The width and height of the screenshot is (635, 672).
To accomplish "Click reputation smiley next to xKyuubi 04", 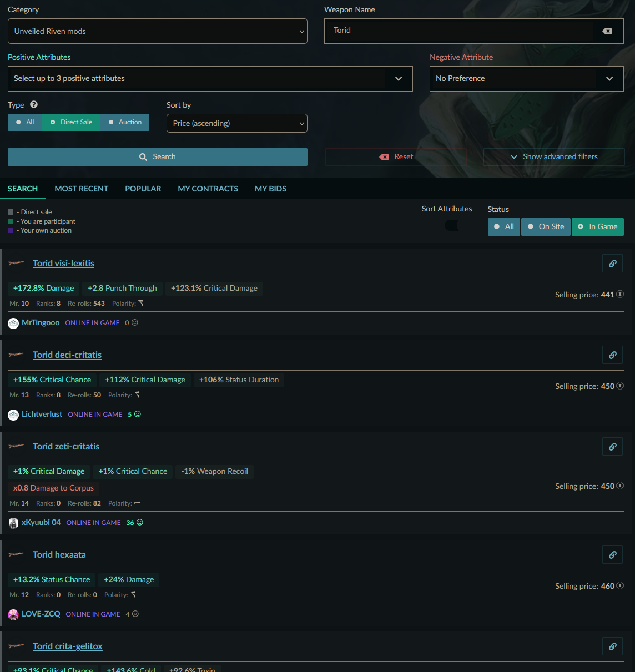I will click(140, 522).
